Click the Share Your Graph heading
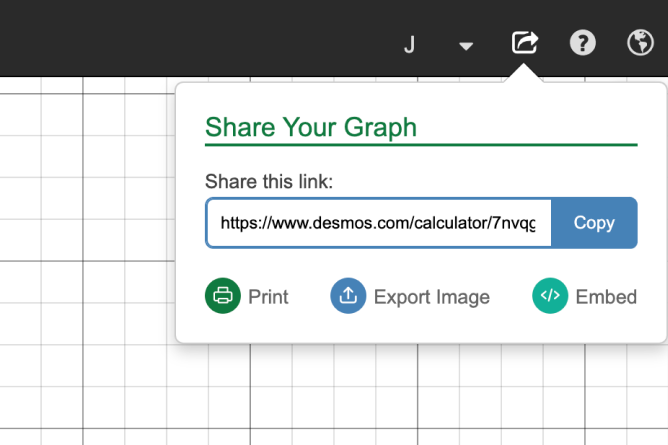 coord(310,127)
